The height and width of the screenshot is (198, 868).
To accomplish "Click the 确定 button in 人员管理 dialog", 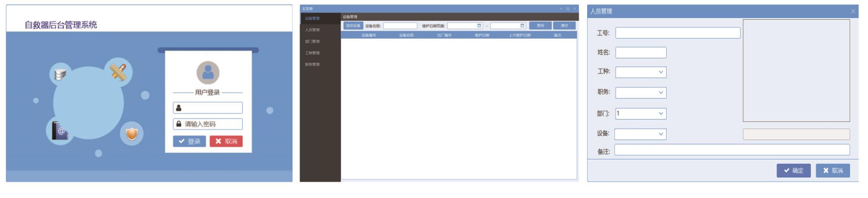I will 793,171.
